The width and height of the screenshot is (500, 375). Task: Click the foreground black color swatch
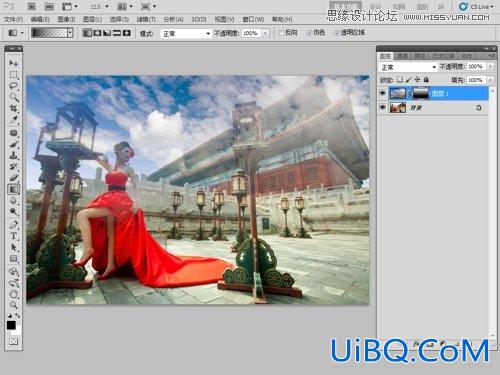[11, 325]
